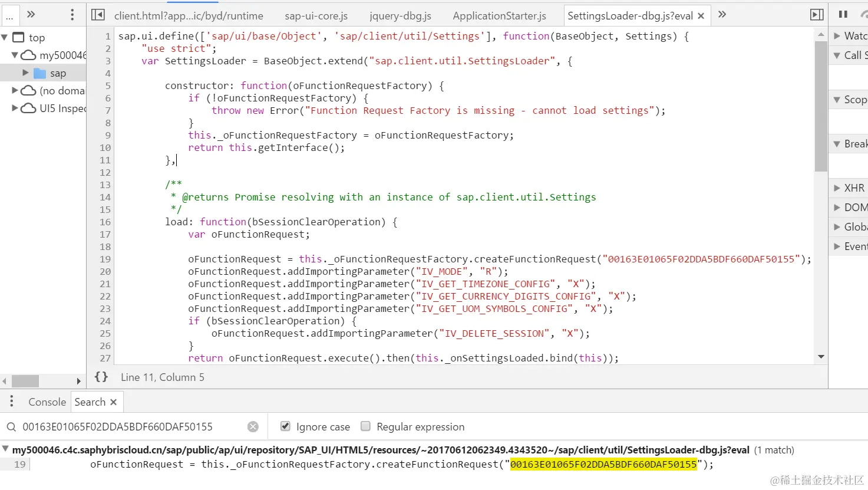
Task: Expand the UI5 Inspector node
Action: click(15, 108)
